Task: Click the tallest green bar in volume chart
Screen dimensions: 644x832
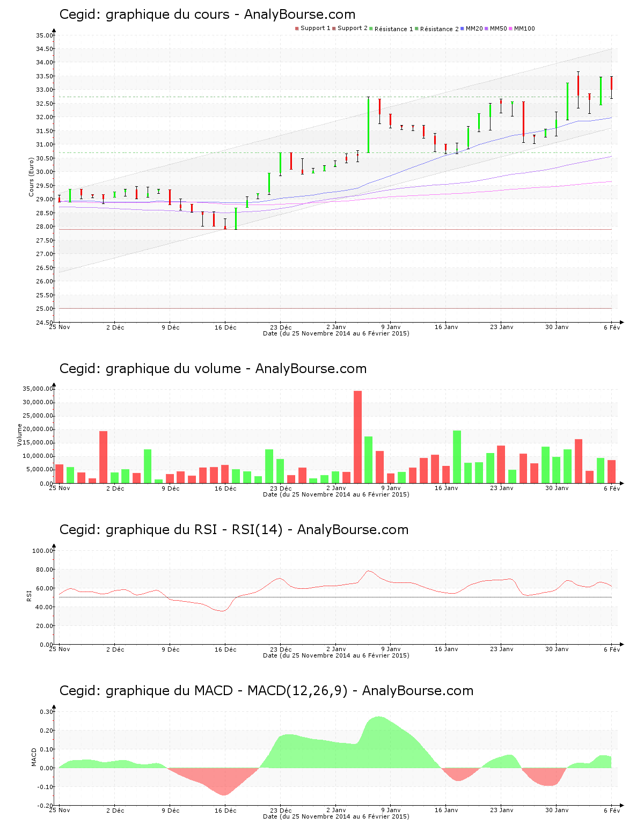Action: pos(457,457)
